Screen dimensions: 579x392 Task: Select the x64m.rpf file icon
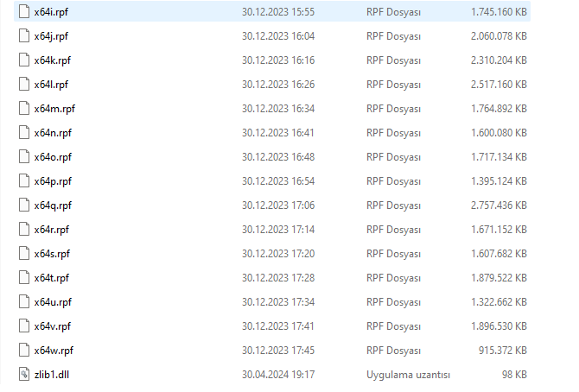(x=24, y=109)
